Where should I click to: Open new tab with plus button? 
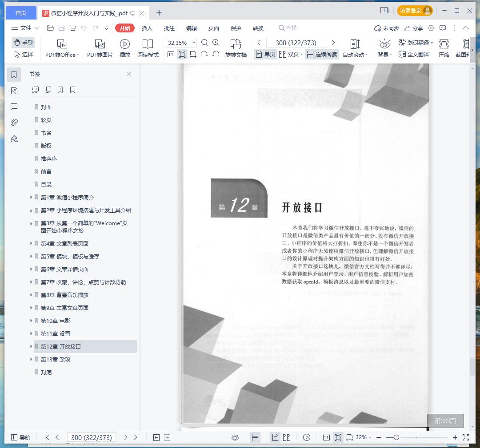click(x=159, y=13)
